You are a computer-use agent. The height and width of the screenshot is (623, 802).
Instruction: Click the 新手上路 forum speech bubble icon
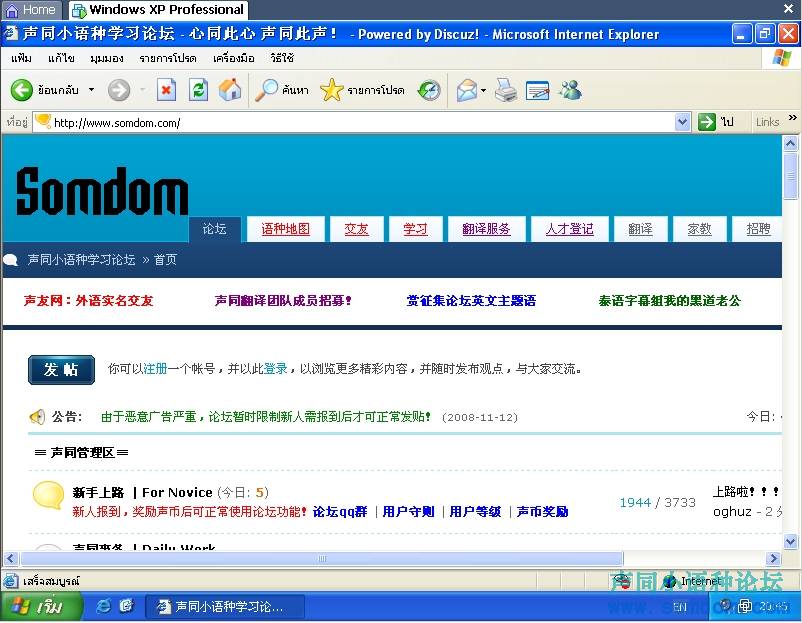(x=49, y=495)
